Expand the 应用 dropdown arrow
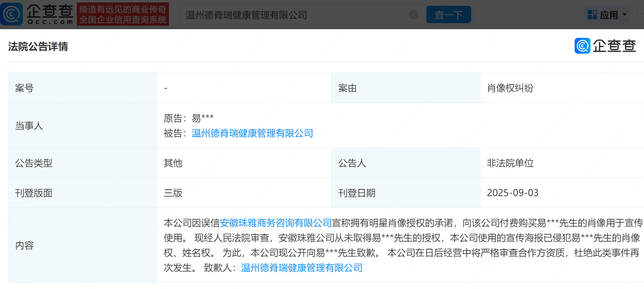 pyautogui.click(x=624, y=15)
